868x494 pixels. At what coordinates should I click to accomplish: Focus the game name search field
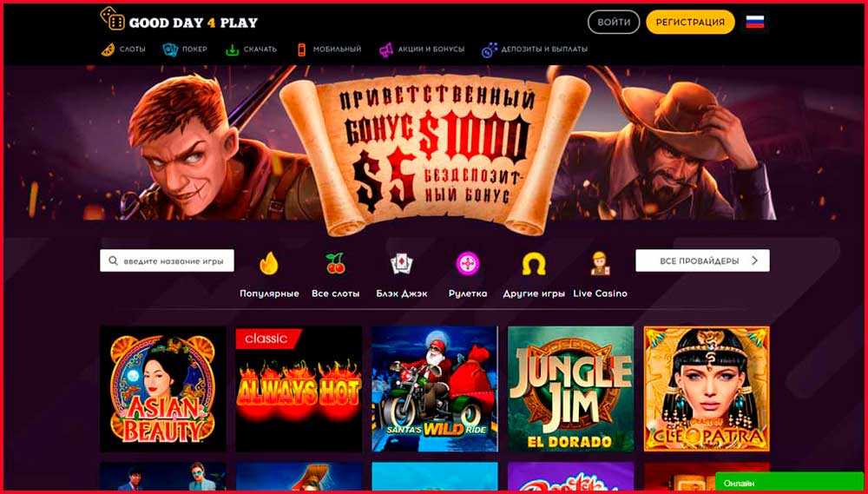(x=167, y=260)
